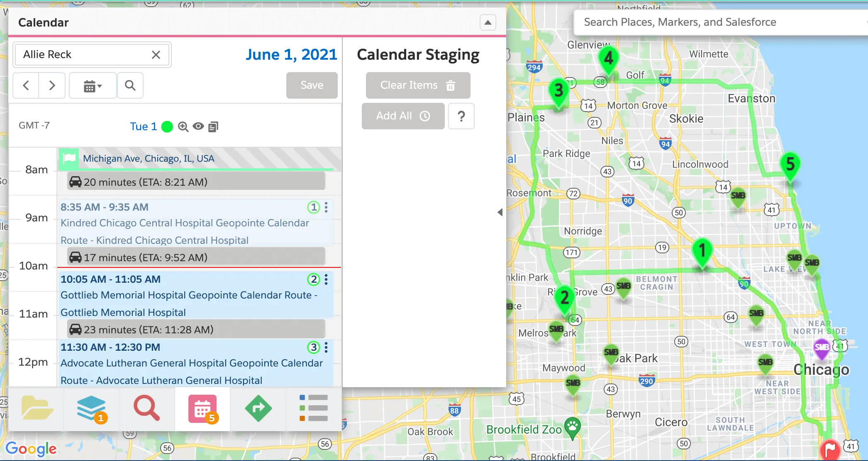Click the Add All button in Calendar Staging

coord(402,116)
